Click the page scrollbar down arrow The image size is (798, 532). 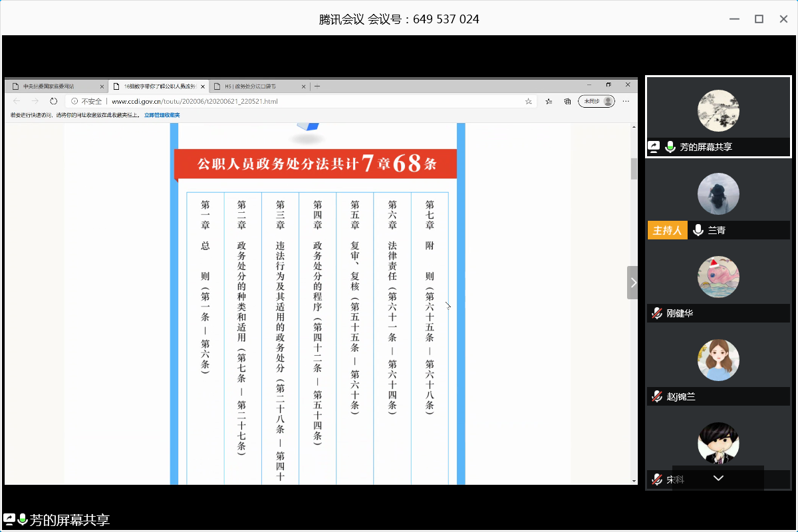[634, 479]
